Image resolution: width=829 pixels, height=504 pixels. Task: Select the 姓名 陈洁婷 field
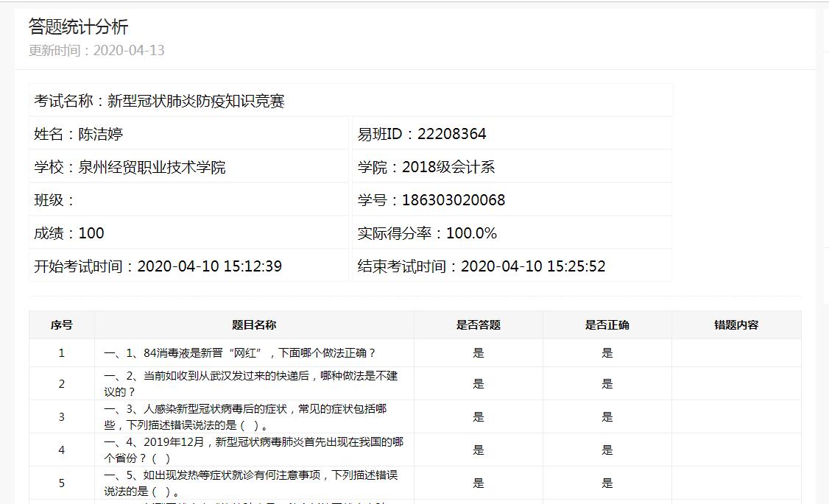(x=79, y=134)
